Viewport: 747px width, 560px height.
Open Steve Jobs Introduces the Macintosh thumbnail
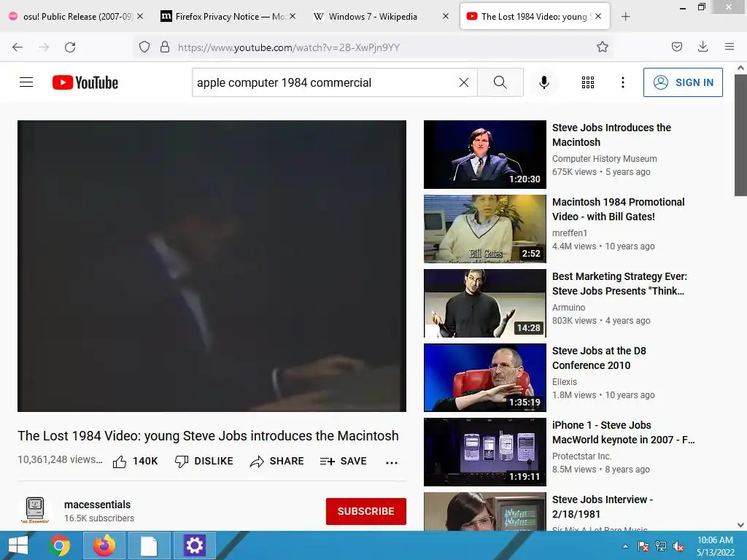click(x=484, y=155)
